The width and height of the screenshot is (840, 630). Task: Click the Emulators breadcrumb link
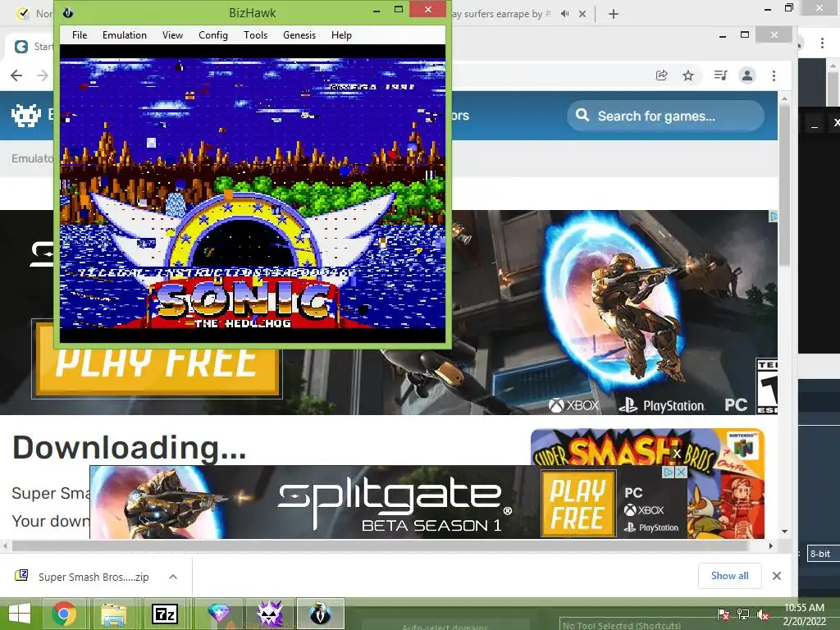(33, 158)
